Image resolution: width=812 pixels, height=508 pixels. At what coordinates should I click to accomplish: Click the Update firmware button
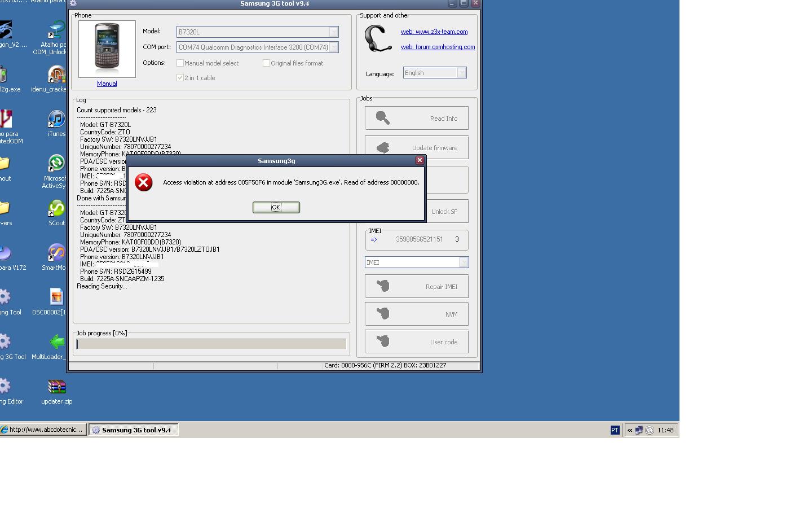(x=416, y=147)
